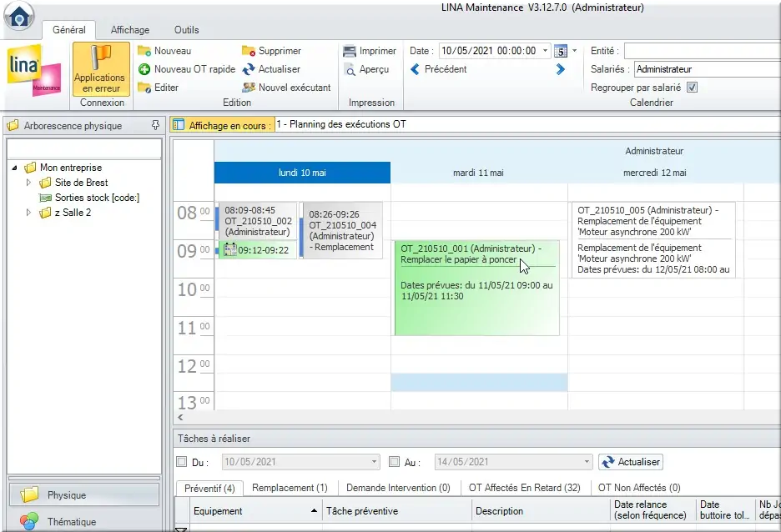Click the table filter row icon
Screen dimensions: 781x532
[181, 529]
